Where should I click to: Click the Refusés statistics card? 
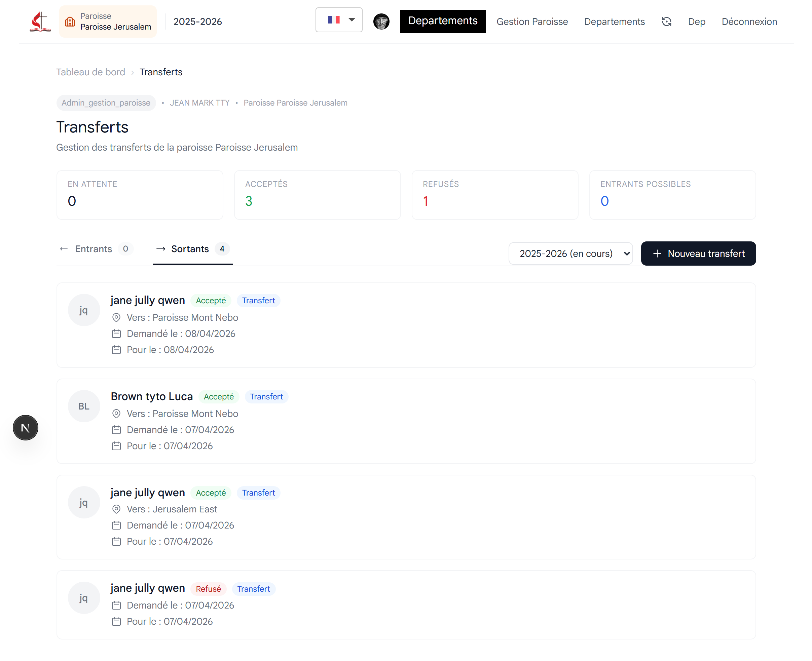494,195
